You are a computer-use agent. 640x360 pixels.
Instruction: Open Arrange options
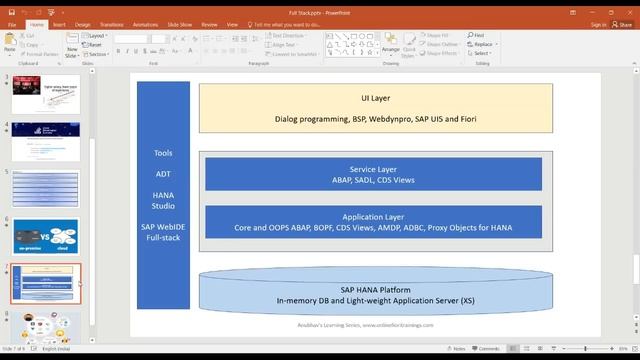tap(391, 44)
